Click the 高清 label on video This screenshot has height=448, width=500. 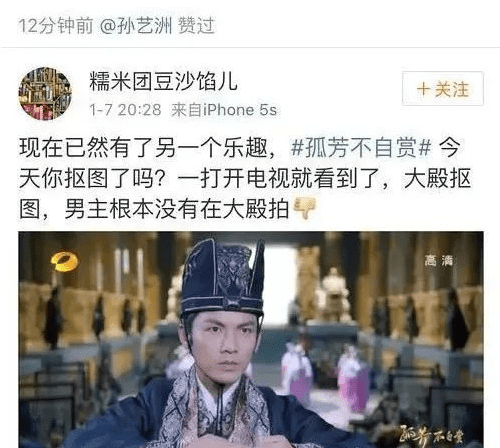click(438, 260)
